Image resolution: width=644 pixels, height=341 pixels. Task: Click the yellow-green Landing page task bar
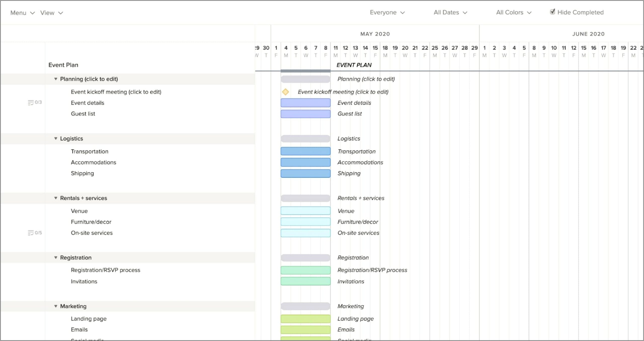click(306, 318)
